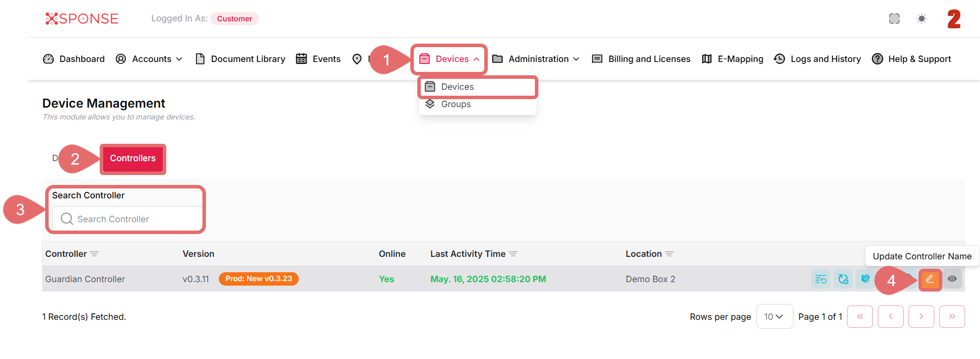Sort by Last Activity Time column
The image size is (980, 359).
[467, 254]
